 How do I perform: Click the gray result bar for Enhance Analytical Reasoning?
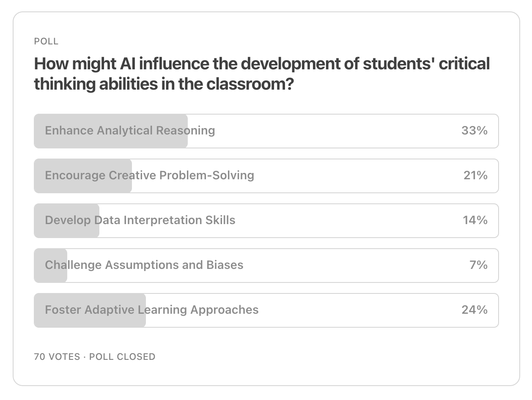110,131
